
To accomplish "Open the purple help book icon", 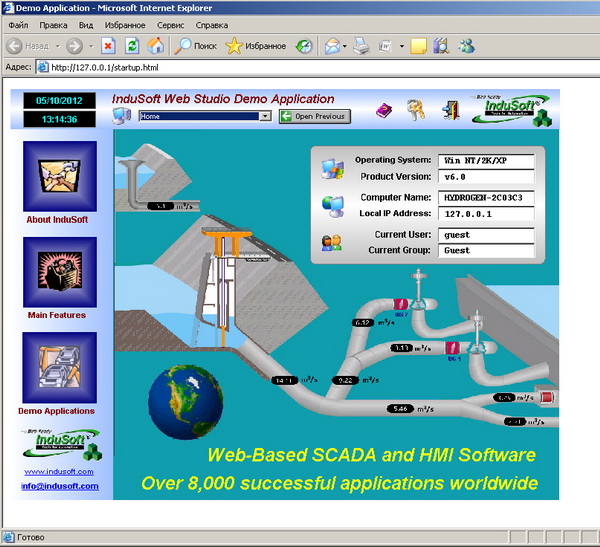I will (x=384, y=111).
